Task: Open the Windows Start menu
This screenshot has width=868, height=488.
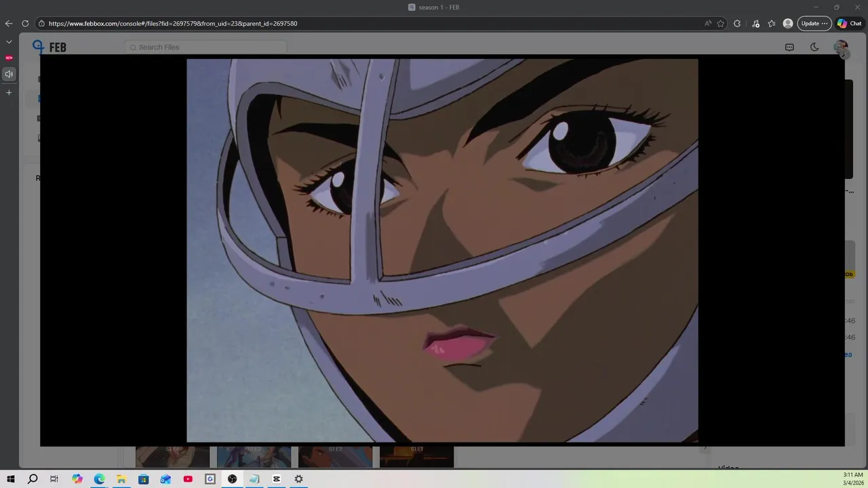Action: click(x=11, y=479)
